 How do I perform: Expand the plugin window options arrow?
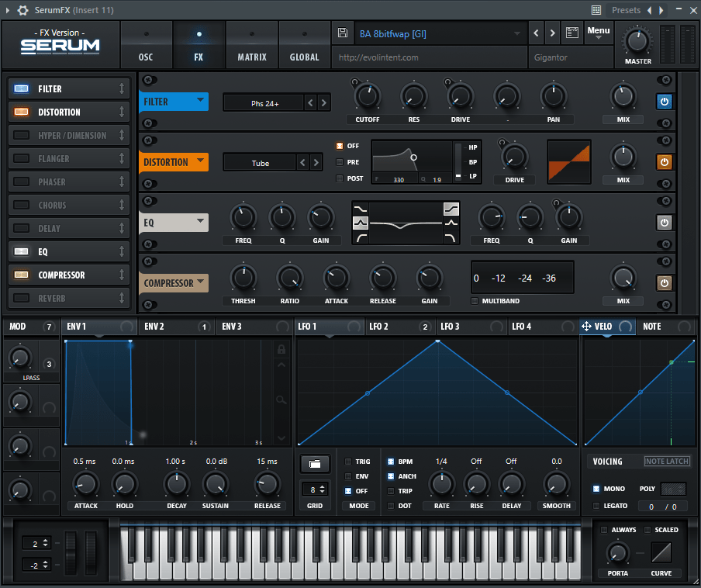point(7,10)
